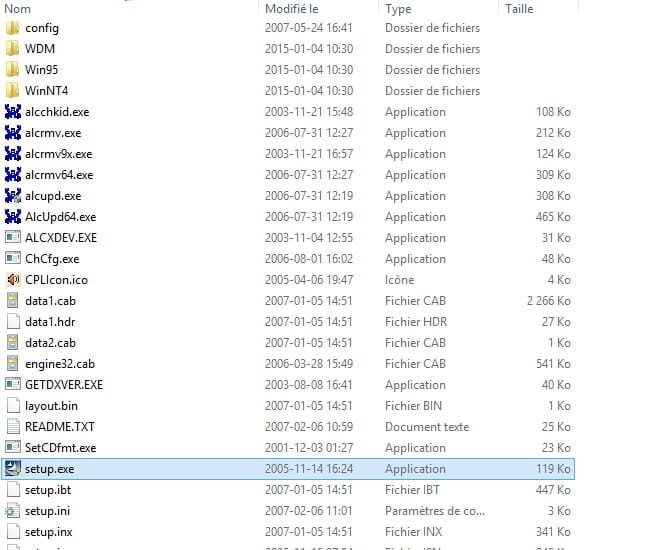
Task: Click the data2.cab file name
Action: click(50, 343)
